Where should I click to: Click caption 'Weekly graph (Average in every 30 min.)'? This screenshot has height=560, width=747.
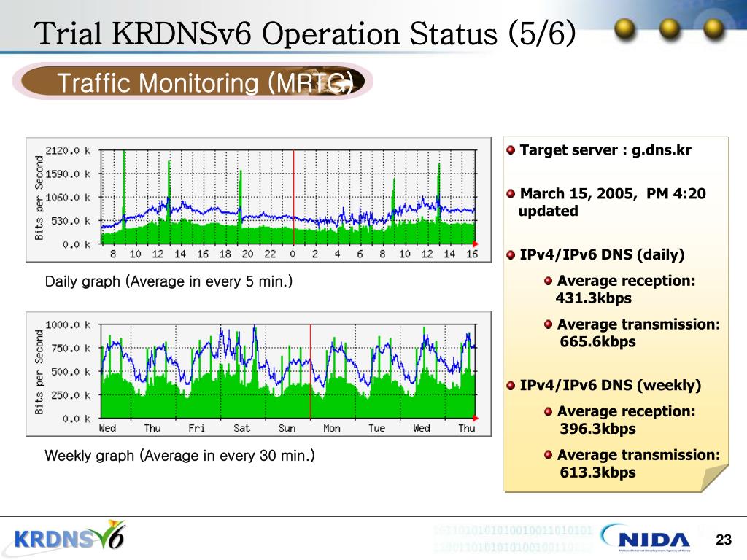179,456
